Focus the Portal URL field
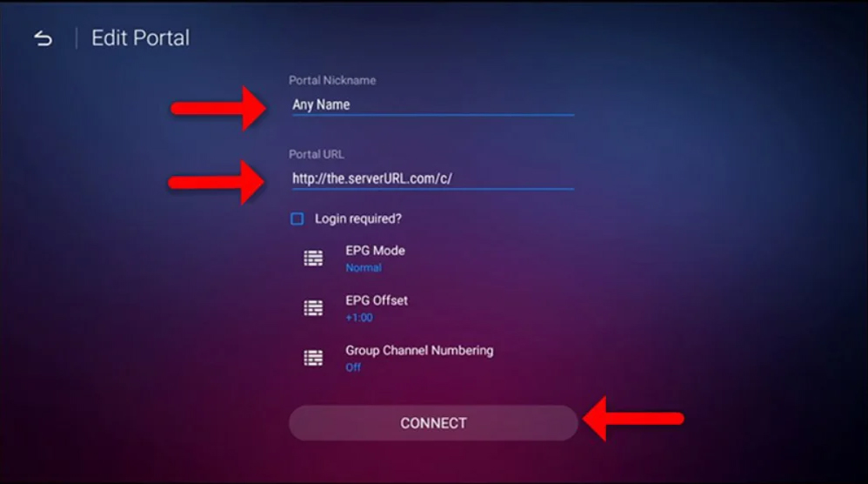868x484 pixels. 433,178
